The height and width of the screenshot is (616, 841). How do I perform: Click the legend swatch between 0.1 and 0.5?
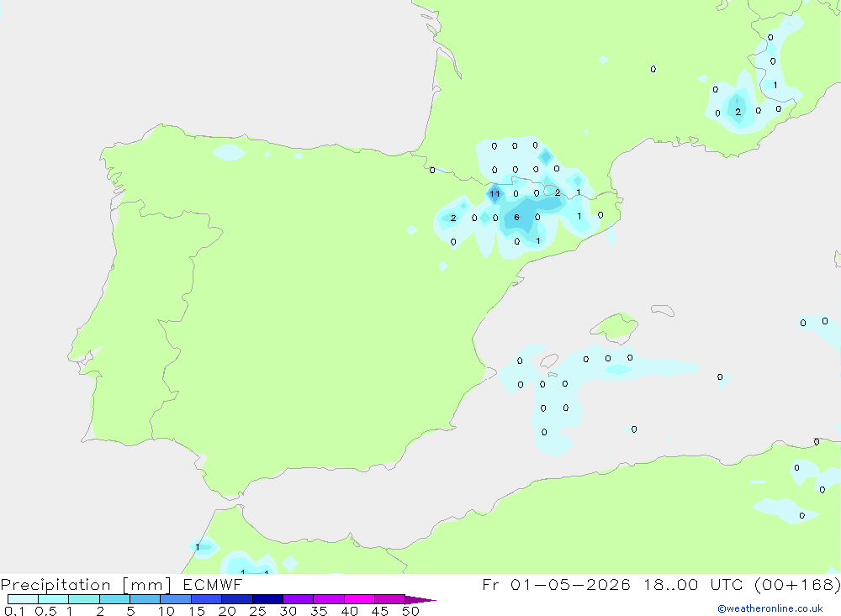[23, 599]
